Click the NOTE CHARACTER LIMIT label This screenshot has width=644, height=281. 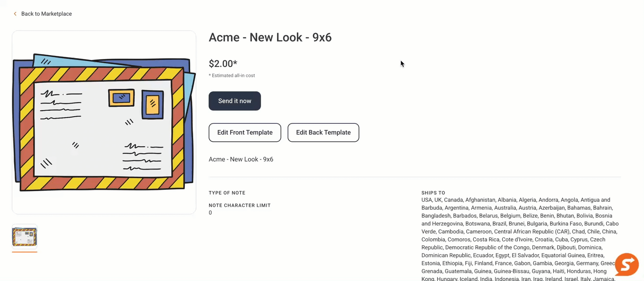[x=240, y=205]
